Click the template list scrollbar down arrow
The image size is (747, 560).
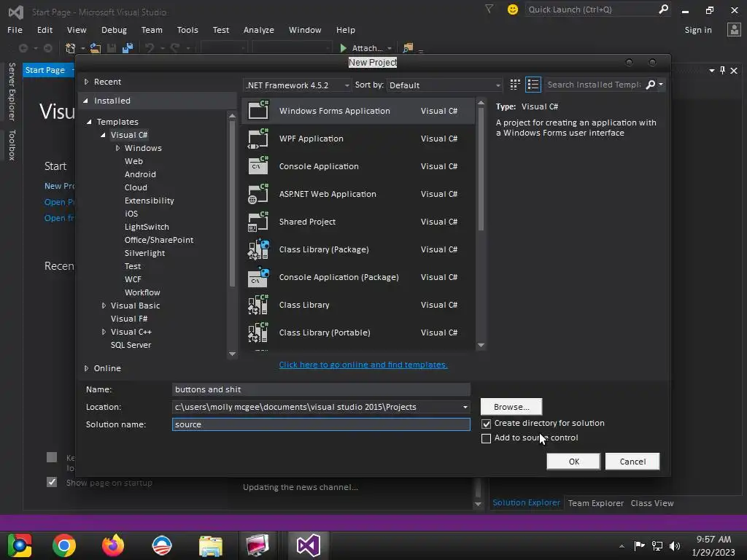tap(481, 345)
